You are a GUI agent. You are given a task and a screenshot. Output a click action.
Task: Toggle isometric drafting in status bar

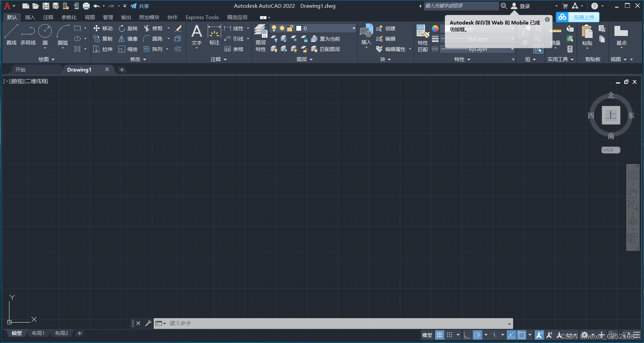coord(494,335)
